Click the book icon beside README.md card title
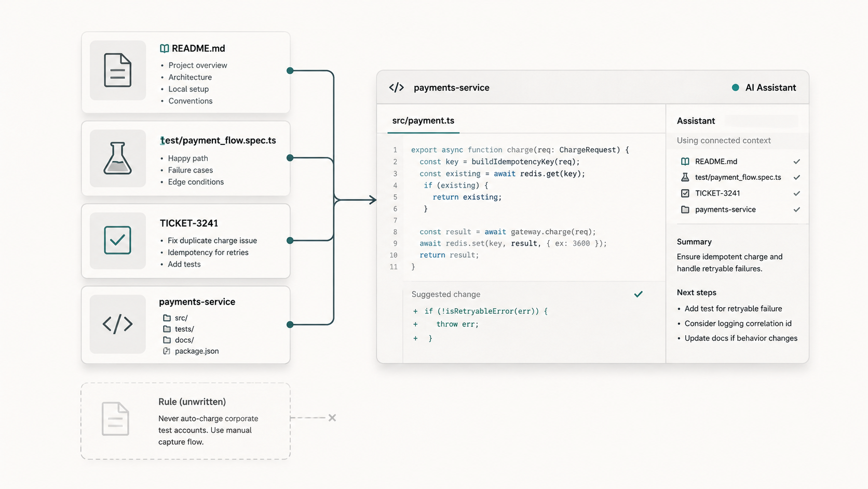The height and width of the screenshot is (489, 868). click(164, 48)
